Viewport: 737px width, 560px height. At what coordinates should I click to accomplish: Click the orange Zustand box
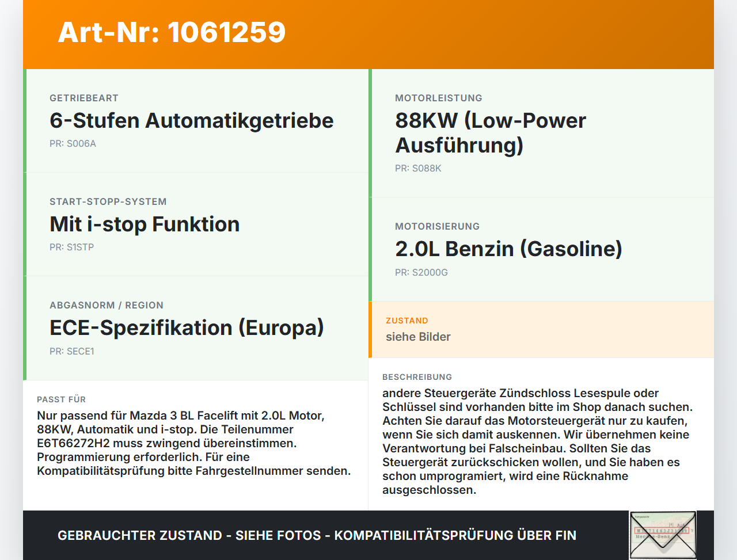coord(541,329)
